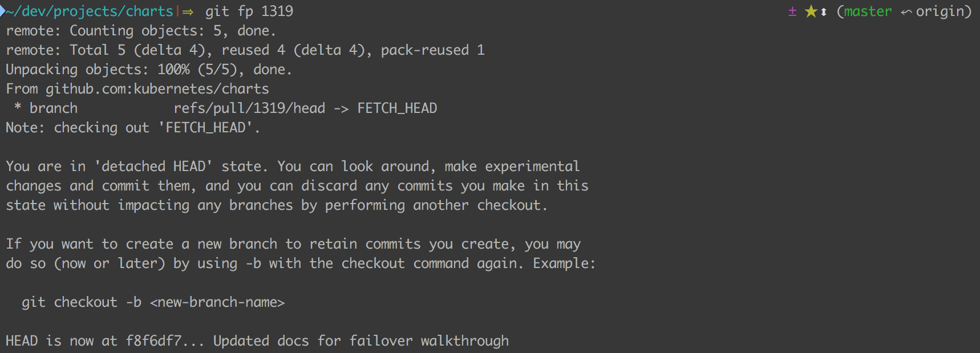Click the blue triangle at prompt start
The height and width of the screenshot is (353, 980).
pos(3,11)
